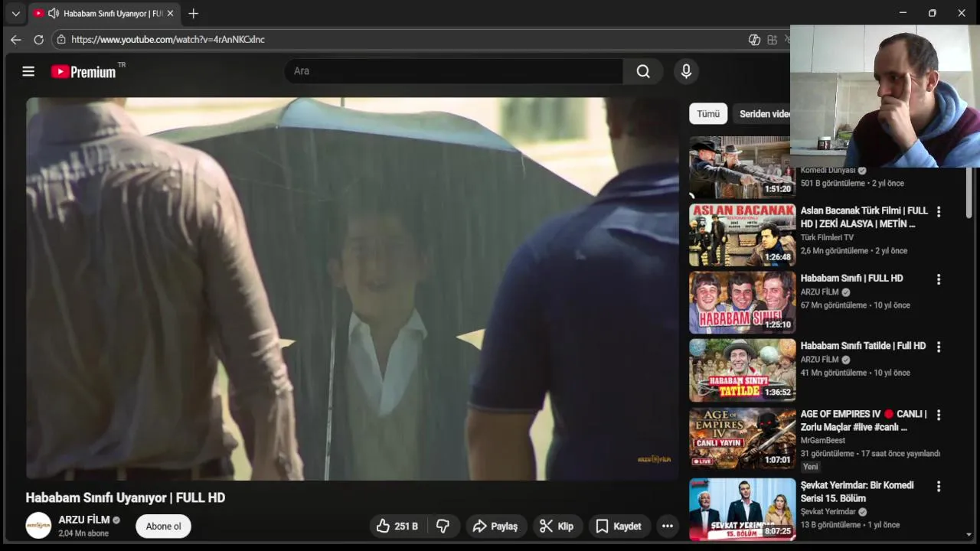Open 'Hababam Sınıfı | FULL HD' title
980x551 pixels.
click(x=851, y=279)
